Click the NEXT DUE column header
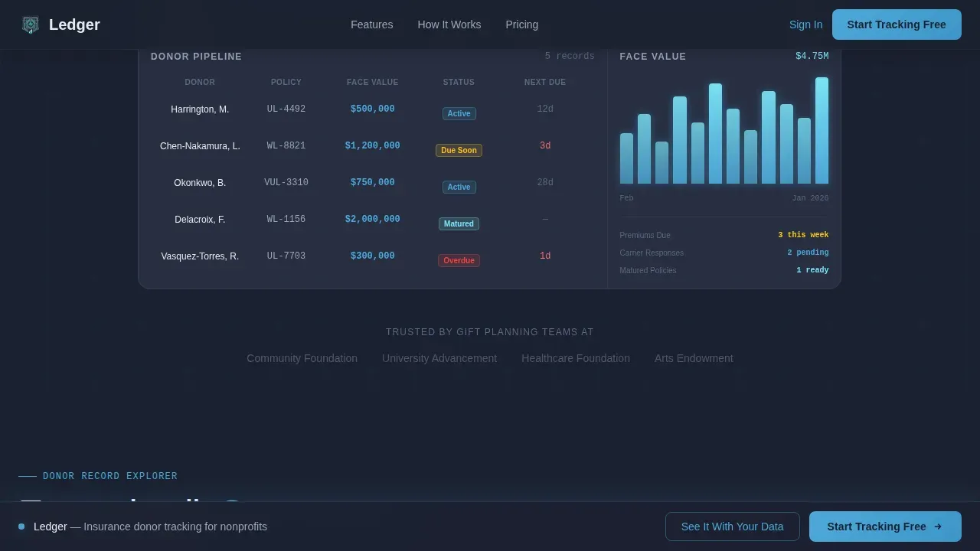Viewport: 980px width, 551px height. 545,82
